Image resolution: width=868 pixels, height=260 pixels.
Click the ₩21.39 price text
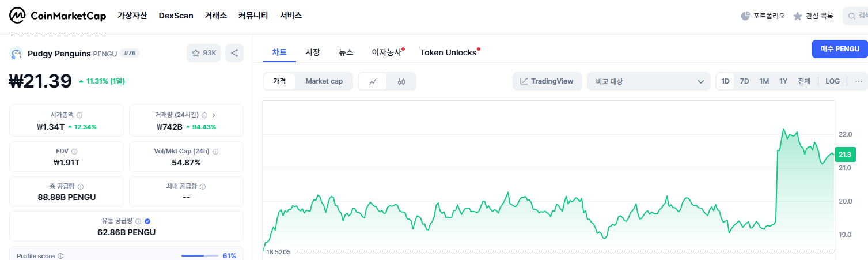(40, 81)
